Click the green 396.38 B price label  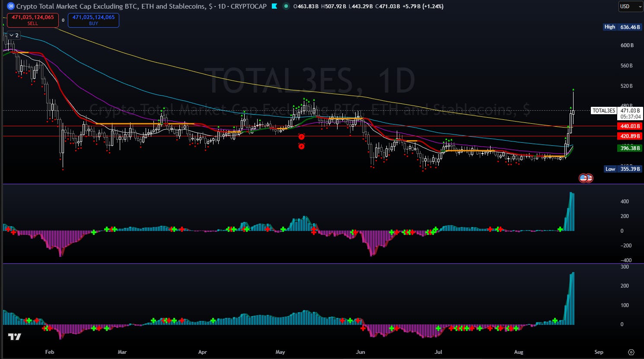coord(630,148)
